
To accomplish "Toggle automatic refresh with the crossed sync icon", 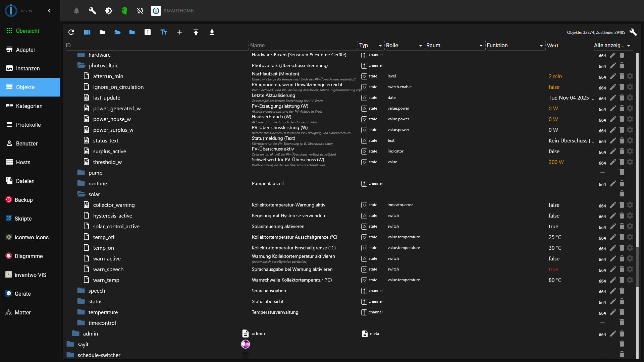I will [140, 11].
